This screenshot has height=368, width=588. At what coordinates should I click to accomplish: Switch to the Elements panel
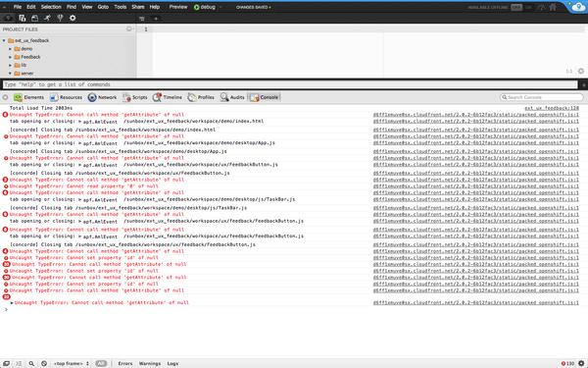pos(28,97)
